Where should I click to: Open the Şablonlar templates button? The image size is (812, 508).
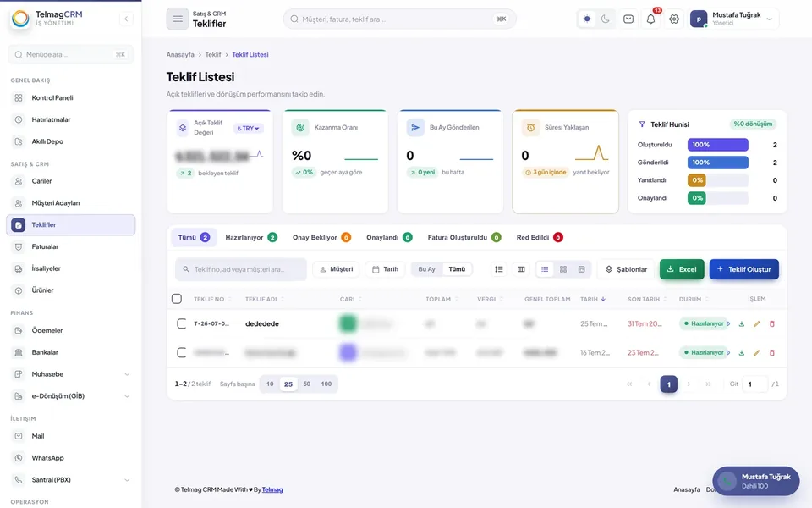point(626,269)
